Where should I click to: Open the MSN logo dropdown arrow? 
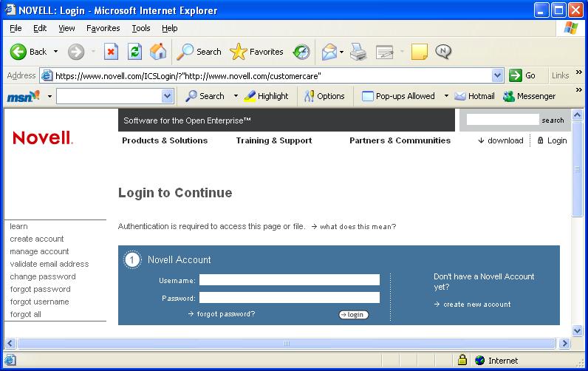pos(49,96)
